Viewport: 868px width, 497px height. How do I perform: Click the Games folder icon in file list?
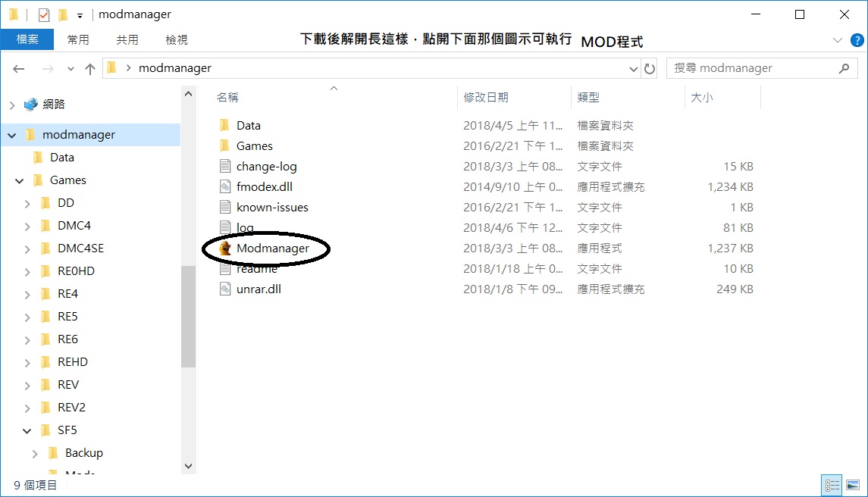tap(224, 145)
